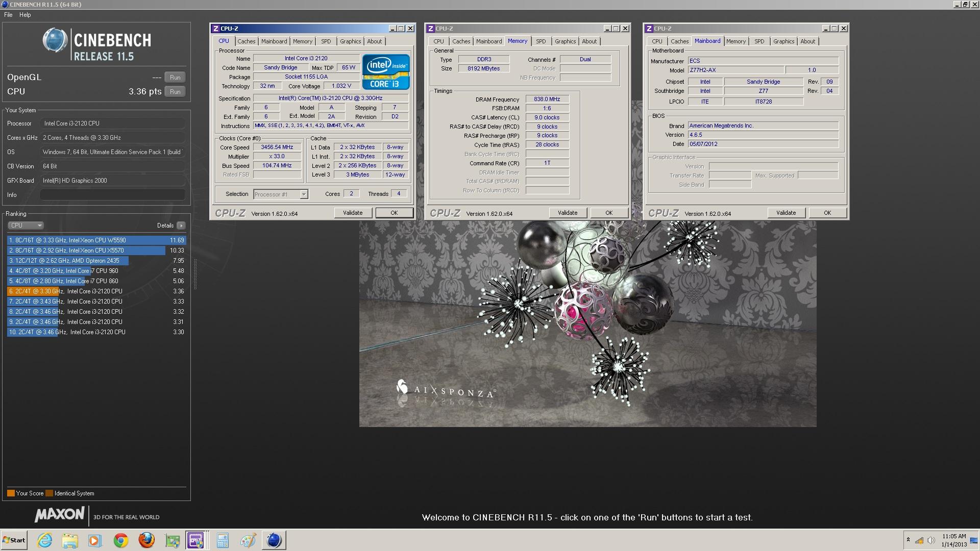Open Caches tab in Mainboard CPU-Z window
The width and height of the screenshot is (980, 551).
(679, 41)
